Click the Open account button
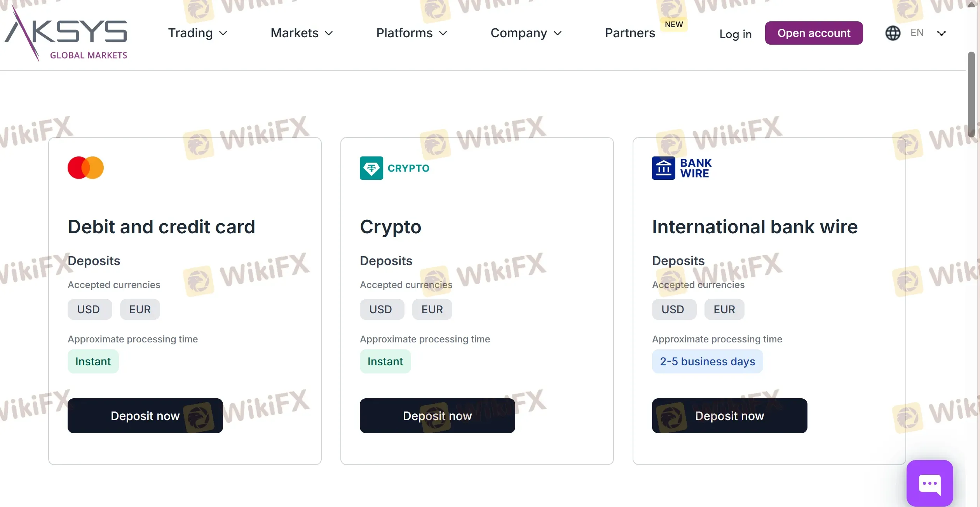The image size is (980, 507). click(x=814, y=33)
